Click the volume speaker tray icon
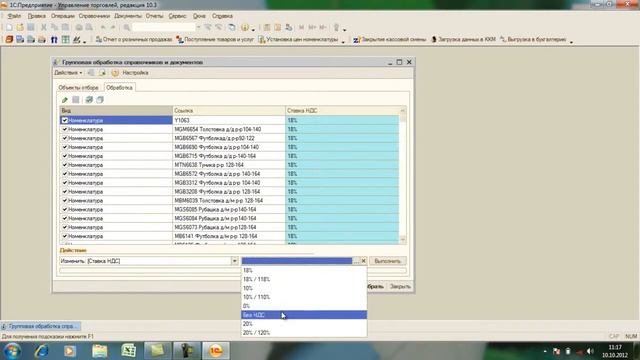Image resolution: width=640 pixels, height=360 pixels. tap(590, 351)
